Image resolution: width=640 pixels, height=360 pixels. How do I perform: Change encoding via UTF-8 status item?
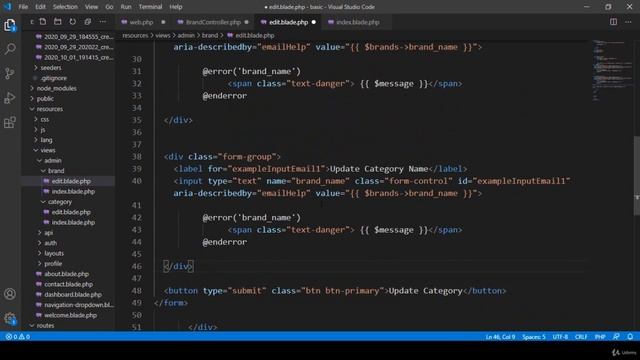click(x=560, y=337)
